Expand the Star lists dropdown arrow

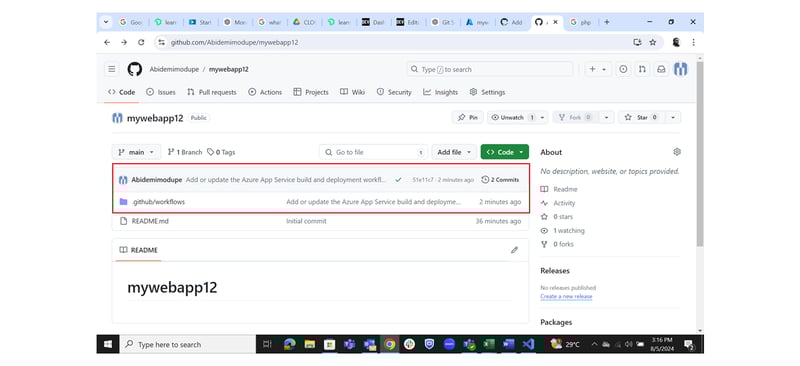[x=673, y=117]
